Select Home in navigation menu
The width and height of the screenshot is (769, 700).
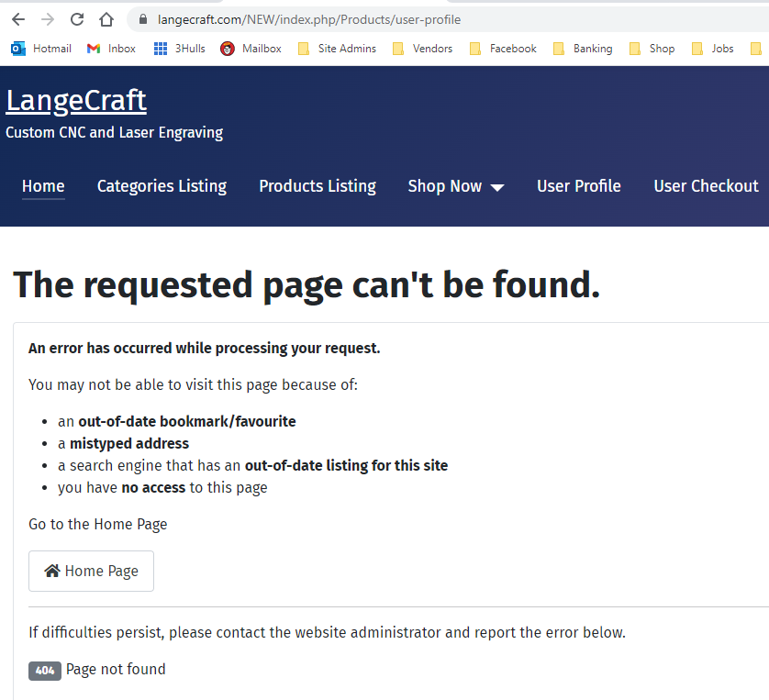point(43,186)
